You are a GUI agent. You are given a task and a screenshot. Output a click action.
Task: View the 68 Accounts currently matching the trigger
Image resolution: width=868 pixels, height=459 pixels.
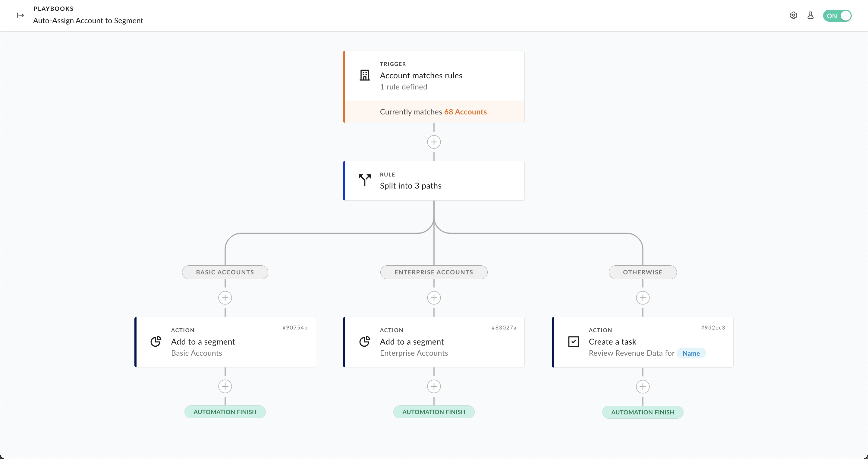pyautogui.click(x=465, y=111)
